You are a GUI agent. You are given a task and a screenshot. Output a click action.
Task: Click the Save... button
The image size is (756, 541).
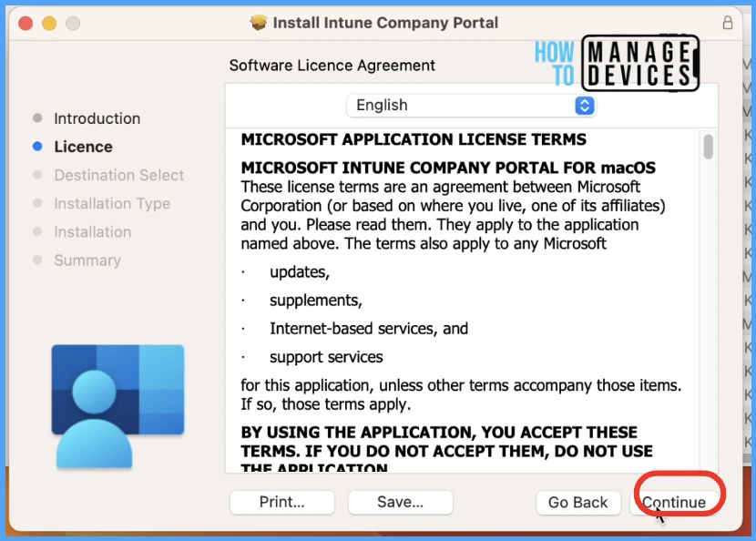pos(400,502)
